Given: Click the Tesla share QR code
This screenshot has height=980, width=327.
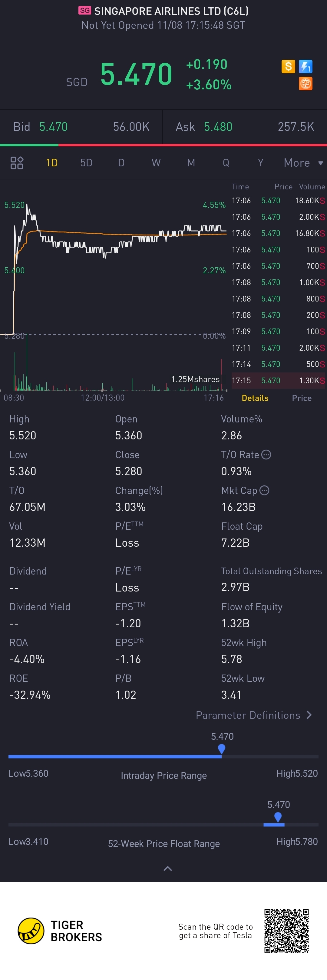Looking at the screenshot, I should (286, 931).
